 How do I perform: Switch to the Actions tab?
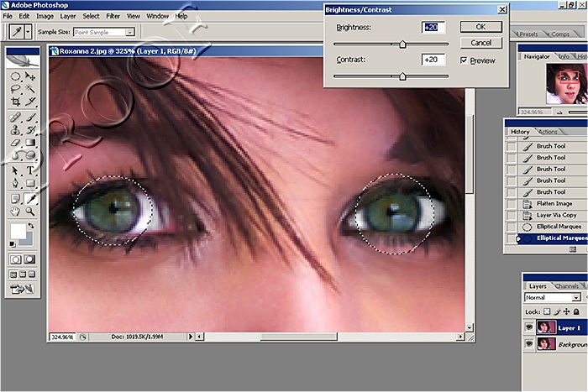tap(548, 132)
